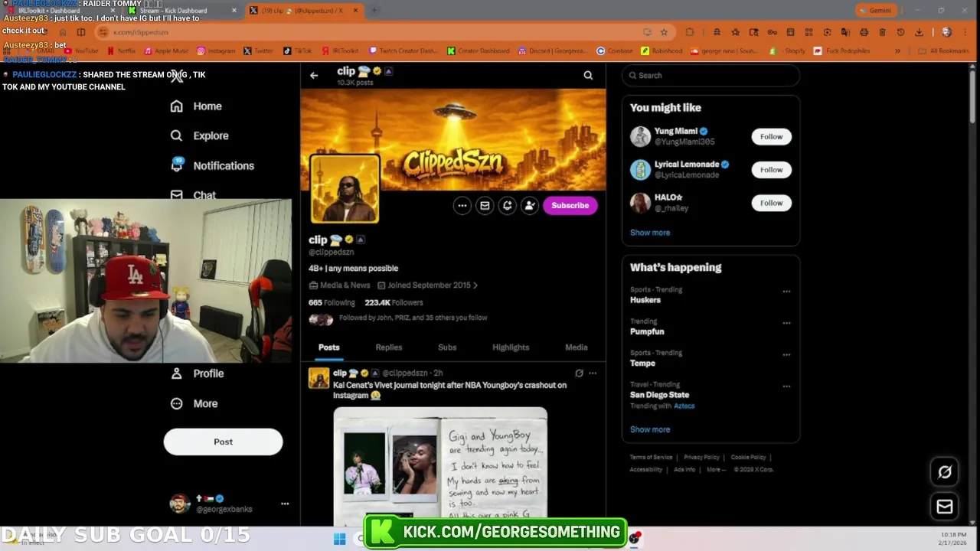Open the Windows Start menu

[340, 539]
